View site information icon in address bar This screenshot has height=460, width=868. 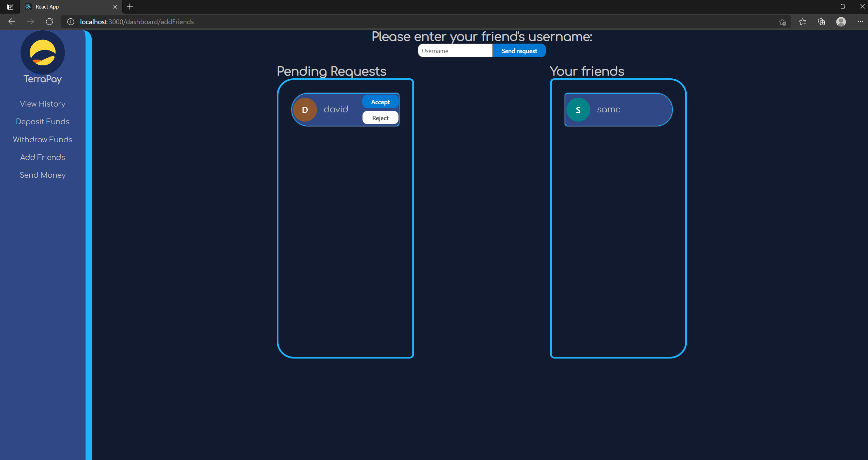pos(71,22)
